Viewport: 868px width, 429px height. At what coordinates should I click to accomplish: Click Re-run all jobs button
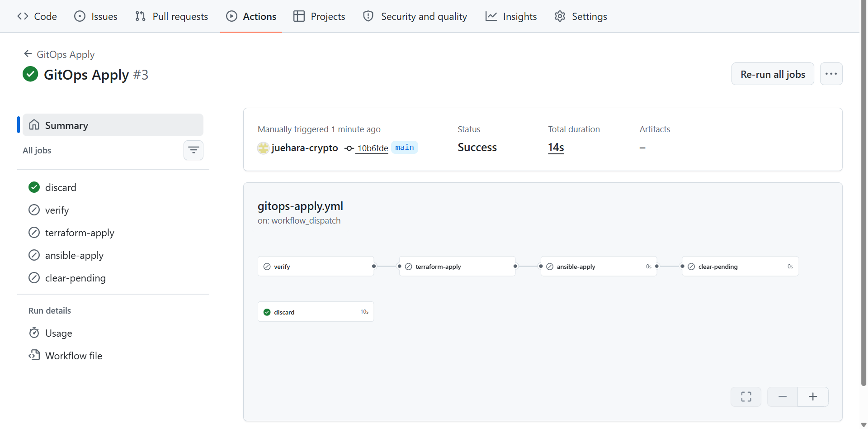[773, 74]
